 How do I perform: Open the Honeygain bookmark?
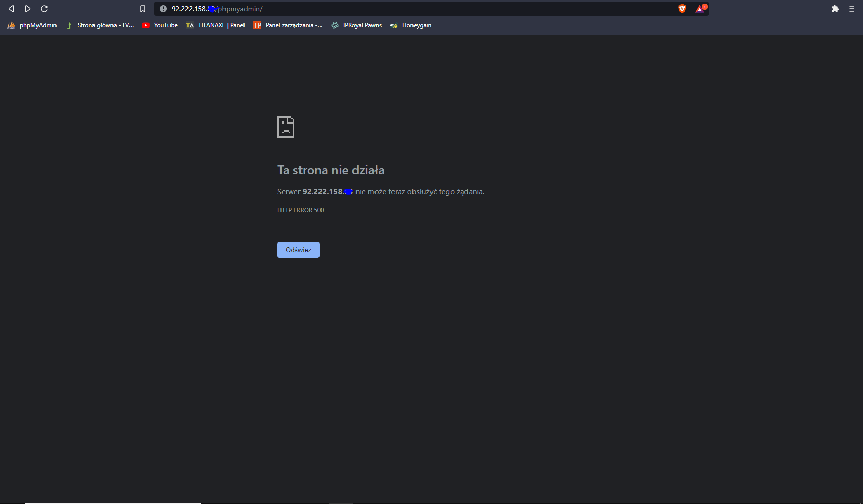coord(411,25)
